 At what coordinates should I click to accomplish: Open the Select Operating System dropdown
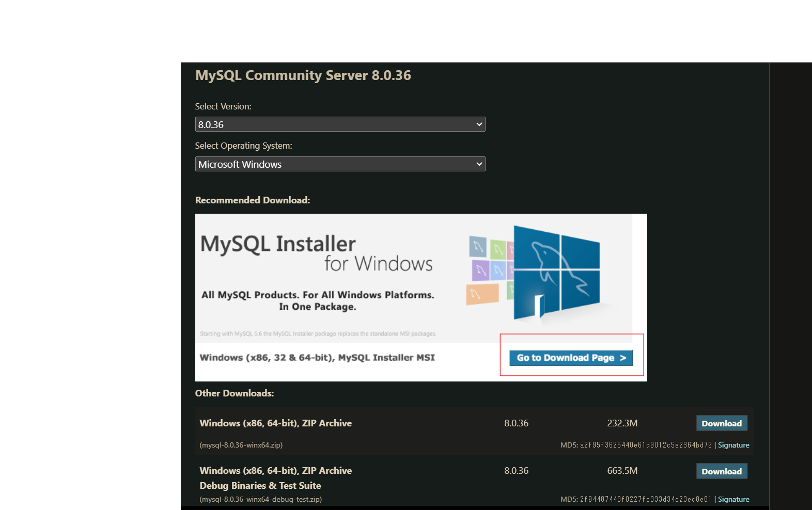340,164
